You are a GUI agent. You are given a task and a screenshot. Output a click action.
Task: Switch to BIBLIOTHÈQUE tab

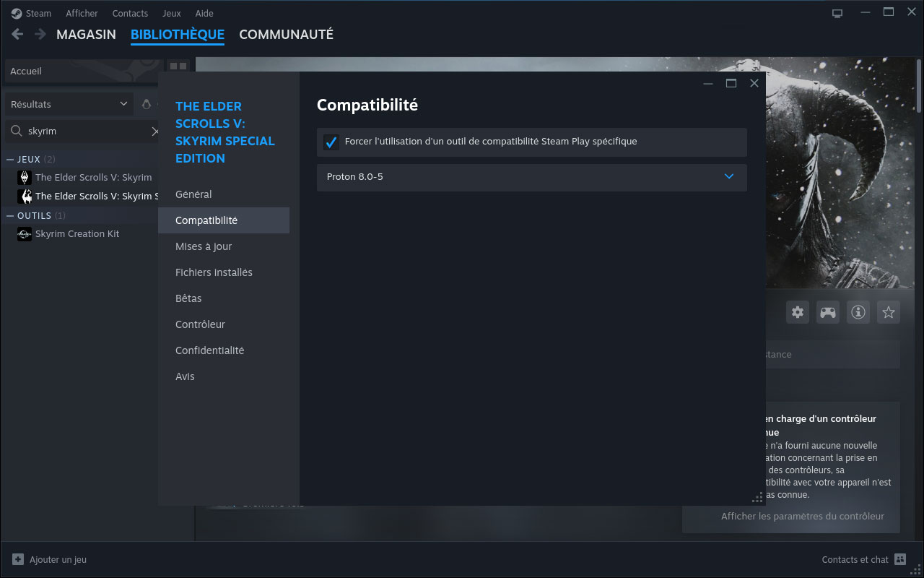click(x=178, y=34)
